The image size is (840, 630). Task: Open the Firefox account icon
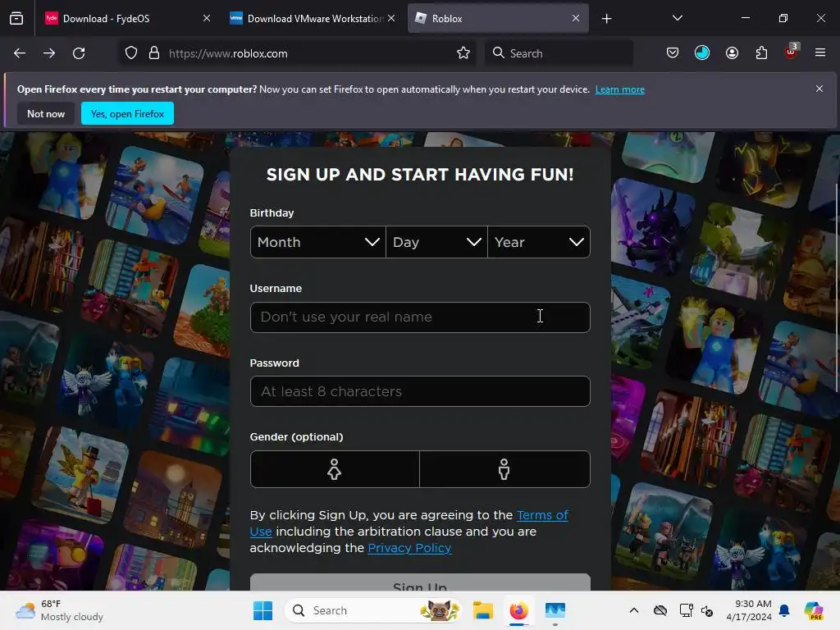[732, 52]
